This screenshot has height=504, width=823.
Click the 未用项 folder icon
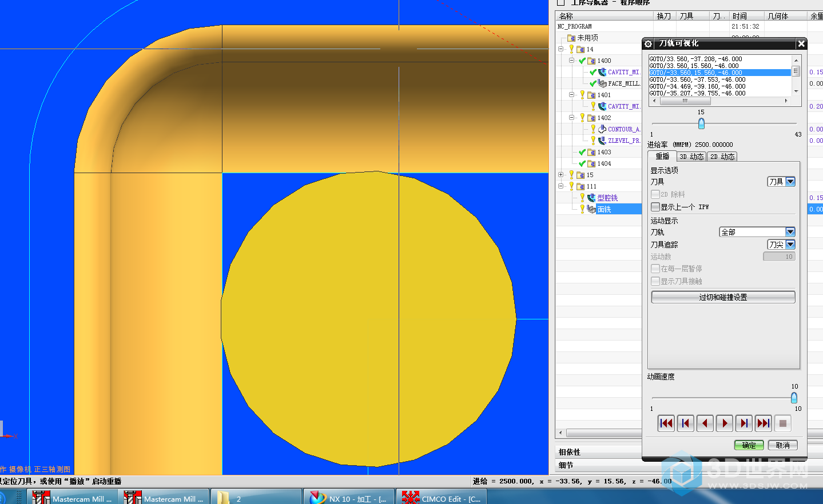(571, 38)
